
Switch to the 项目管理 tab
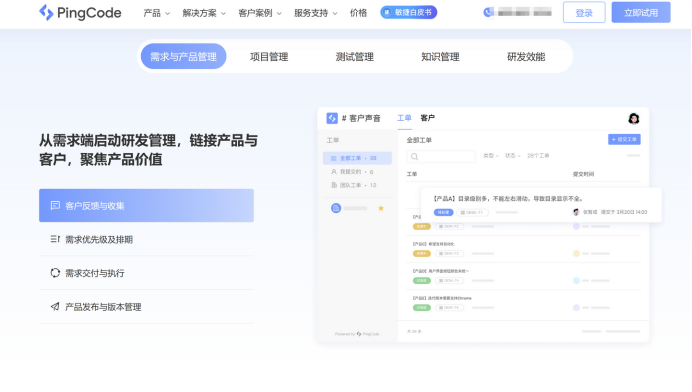click(x=269, y=57)
